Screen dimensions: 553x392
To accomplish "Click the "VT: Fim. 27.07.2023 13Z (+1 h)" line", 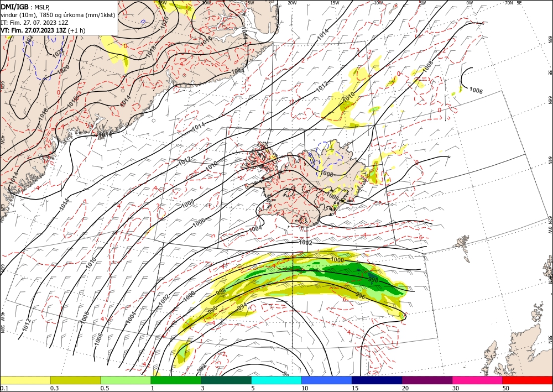I will click(43, 30).
